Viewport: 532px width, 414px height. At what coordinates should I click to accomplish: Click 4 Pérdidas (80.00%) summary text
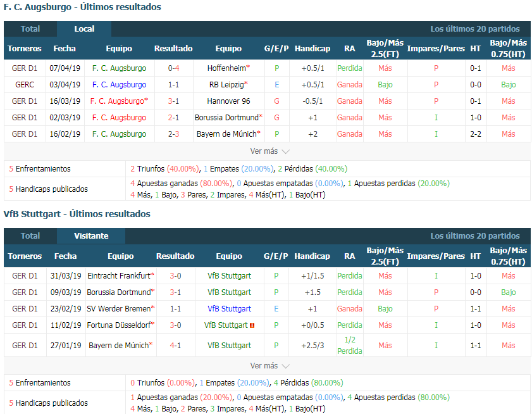pos(309,383)
